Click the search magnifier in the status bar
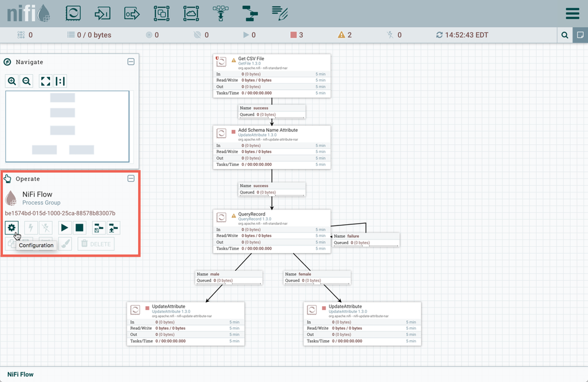This screenshot has width=588, height=382. click(x=564, y=35)
